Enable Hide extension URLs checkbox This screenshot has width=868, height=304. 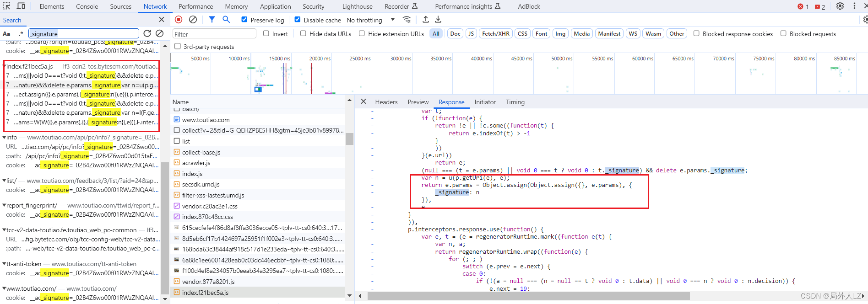click(362, 33)
